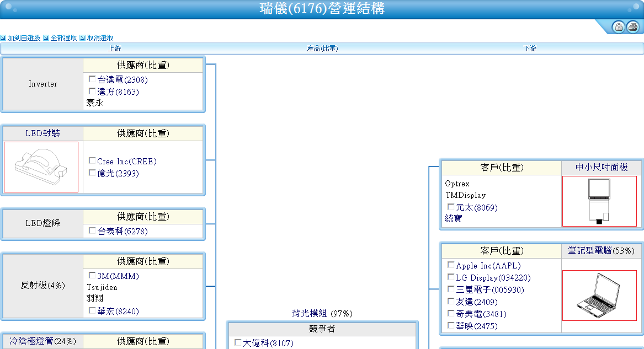Viewport: 644px width, 349px height.
Task: Click the arrow icon beside 取消選取
Action: (83, 37)
